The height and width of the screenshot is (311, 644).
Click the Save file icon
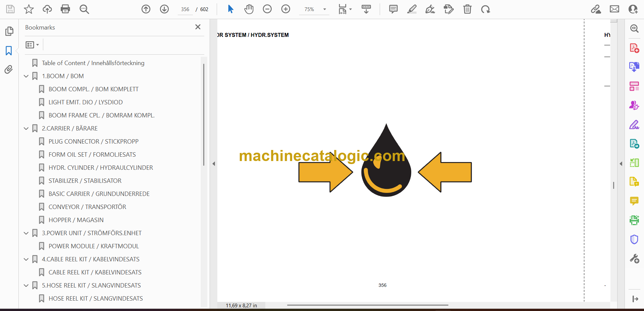(x=10, y=9)
